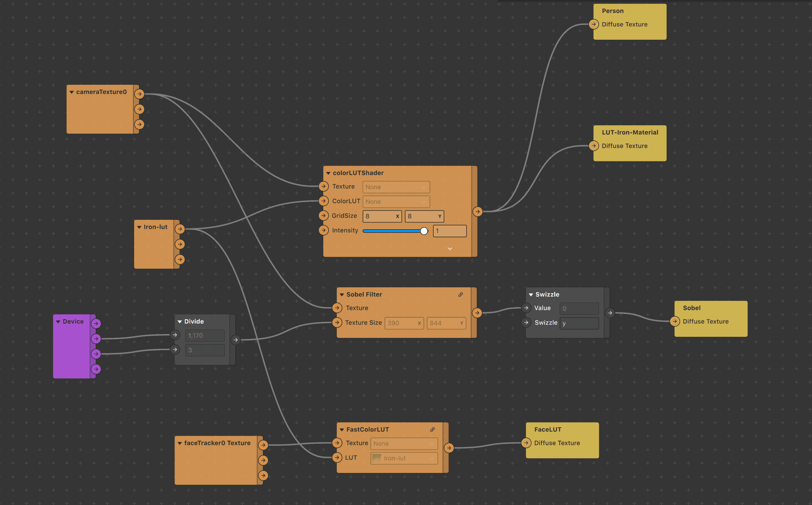Collapse the cameraTexture0 node
The image size is (812, 505).
[72, 92]
